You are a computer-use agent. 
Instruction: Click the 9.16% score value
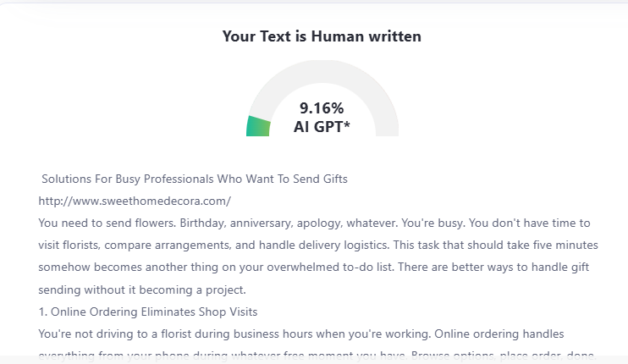click(322, 108)
